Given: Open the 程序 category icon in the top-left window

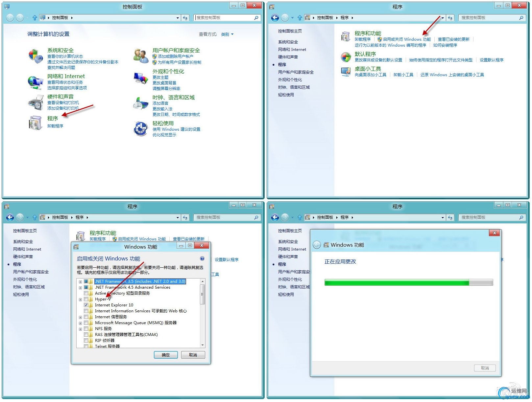Looking at the screenshot, I should [36, 123].
